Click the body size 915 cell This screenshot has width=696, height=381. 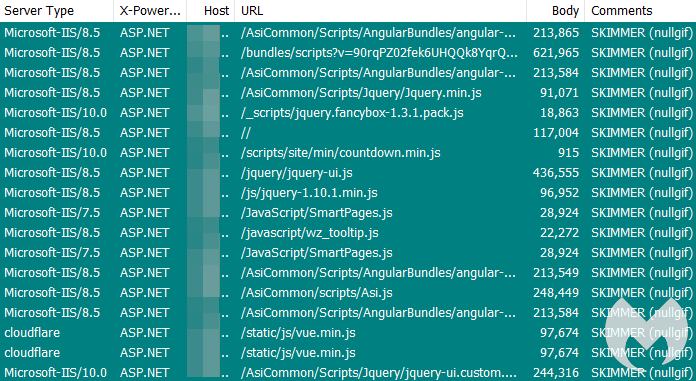click(568, 153)
